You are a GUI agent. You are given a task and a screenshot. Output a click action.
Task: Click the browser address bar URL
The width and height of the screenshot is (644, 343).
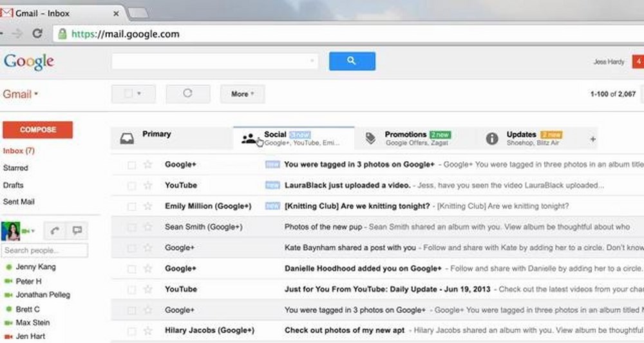(126, 34)
